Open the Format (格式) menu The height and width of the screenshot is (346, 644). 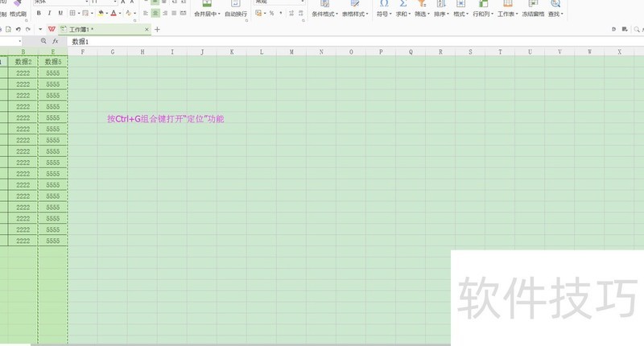coord(460,9)
